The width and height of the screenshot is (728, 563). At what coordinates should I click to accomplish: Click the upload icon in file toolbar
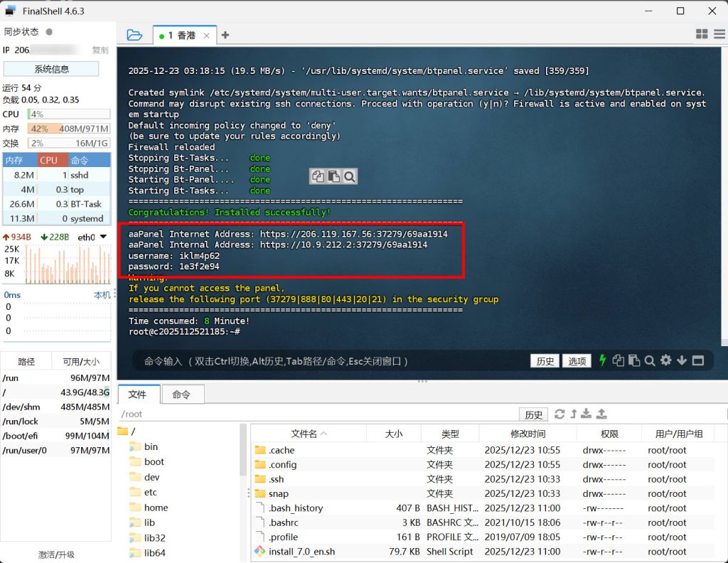click(x=601, y=414)
